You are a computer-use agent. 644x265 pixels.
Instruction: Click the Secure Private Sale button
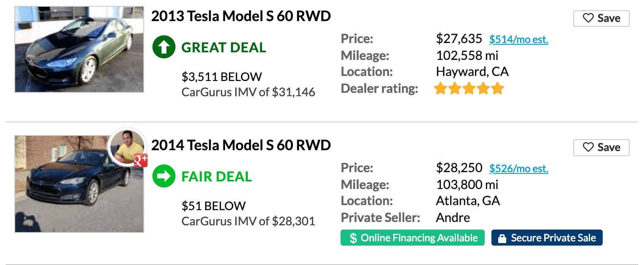pos(547,238)
